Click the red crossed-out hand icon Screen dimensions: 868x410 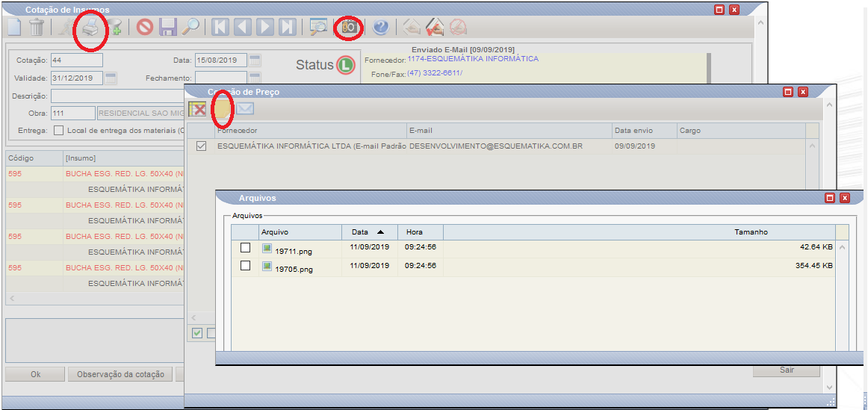pos(458,27)
